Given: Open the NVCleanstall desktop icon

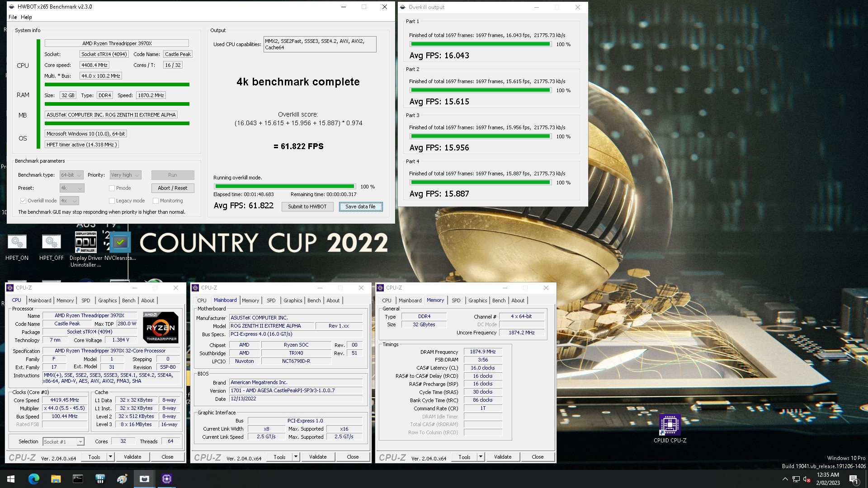Looking at the screenshot, I should [x=120, y=247].
